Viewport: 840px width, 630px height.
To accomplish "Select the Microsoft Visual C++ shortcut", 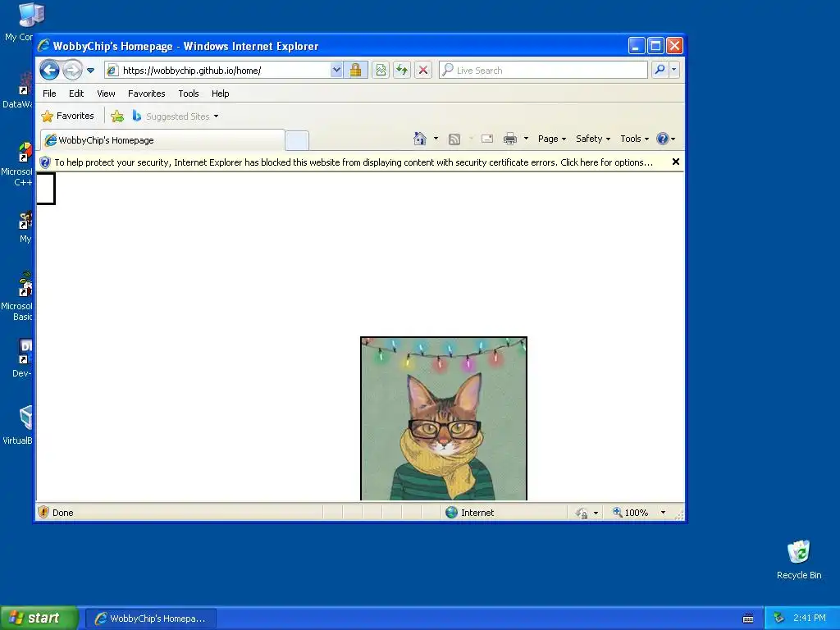I will [16, 164].
